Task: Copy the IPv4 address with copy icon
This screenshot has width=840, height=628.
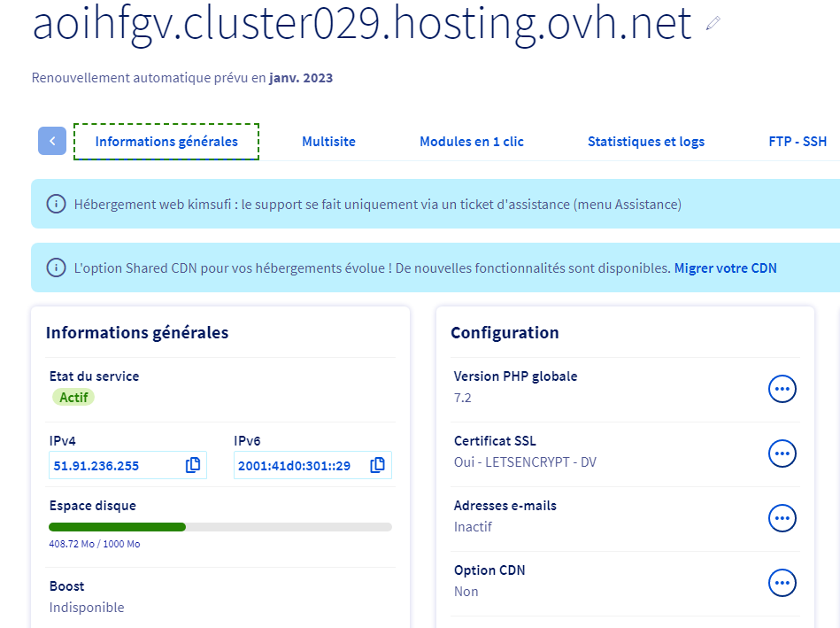Action: coord(193,465)
